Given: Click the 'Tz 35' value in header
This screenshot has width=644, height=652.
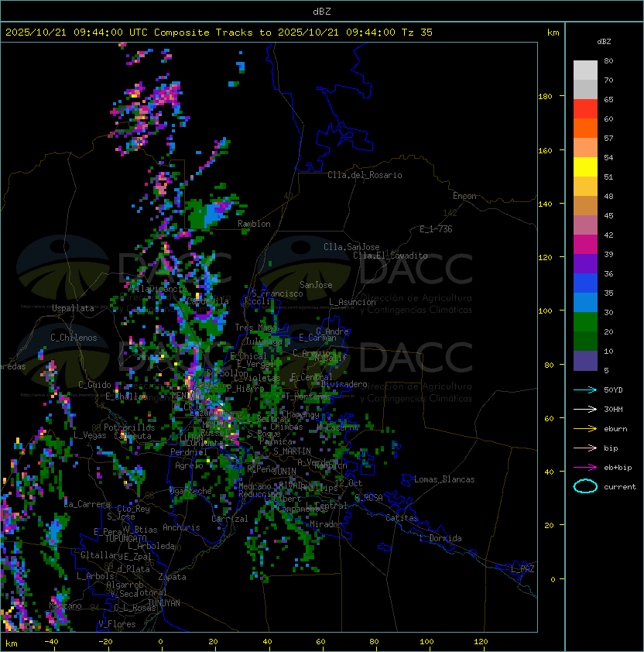Looking at the screenshot, I should click(x=417, y=33).
